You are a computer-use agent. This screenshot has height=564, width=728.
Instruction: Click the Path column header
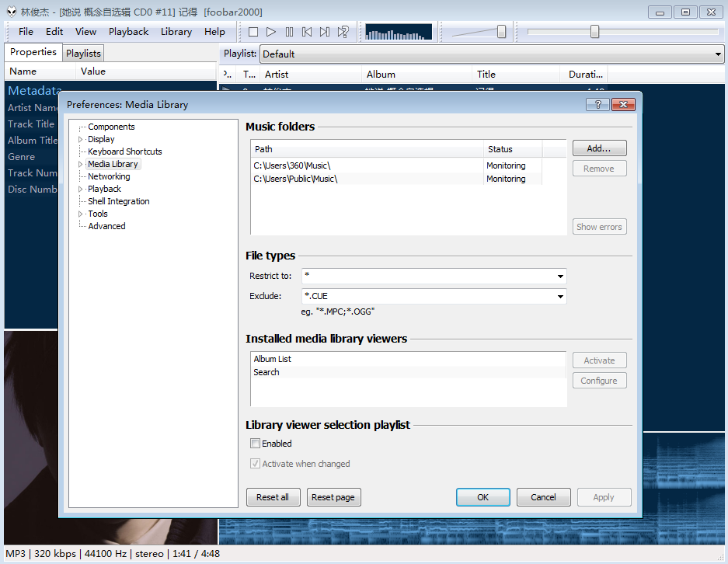pyautogui.click(x=367, y=149)
